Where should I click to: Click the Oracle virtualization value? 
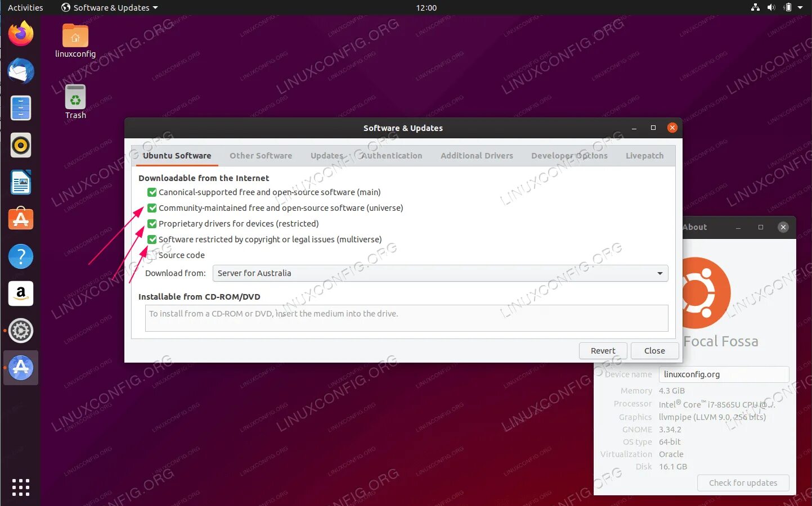pos(671,454)
